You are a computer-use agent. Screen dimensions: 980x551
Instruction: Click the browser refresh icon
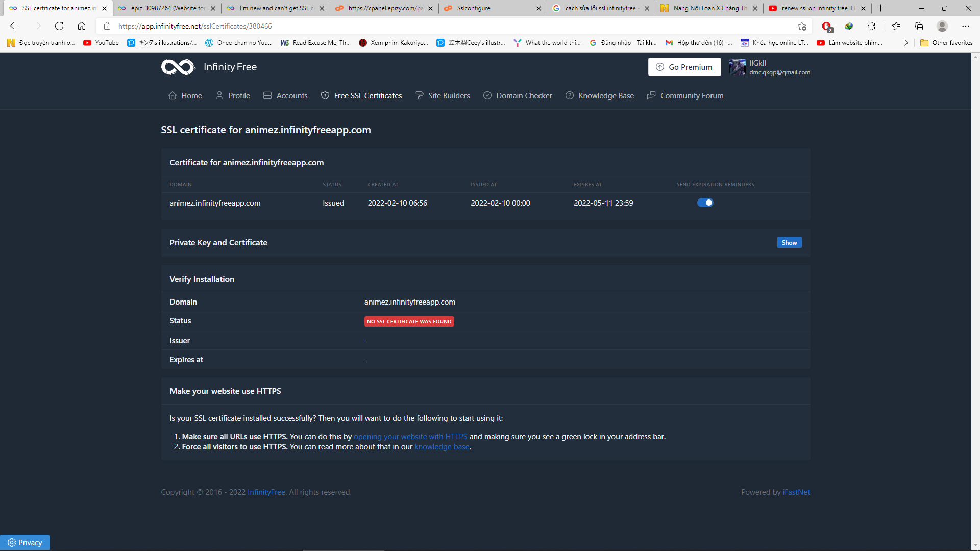click(x=59, y=26)
